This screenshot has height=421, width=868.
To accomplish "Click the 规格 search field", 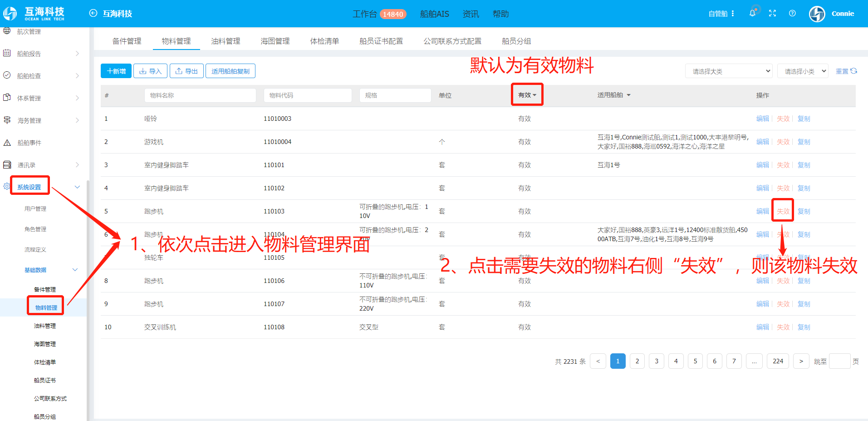I will point(395,95).
